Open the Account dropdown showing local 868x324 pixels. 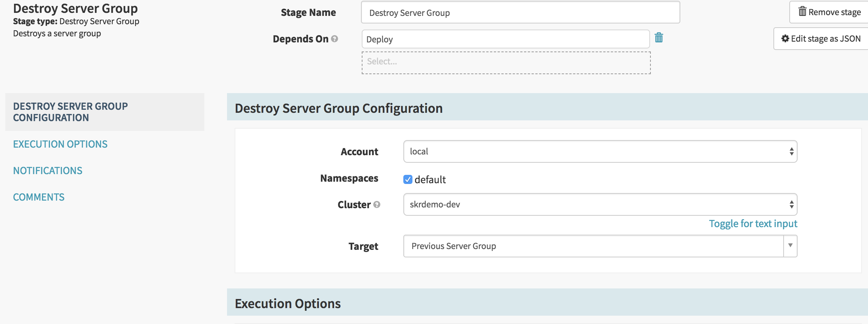point(600,151)
